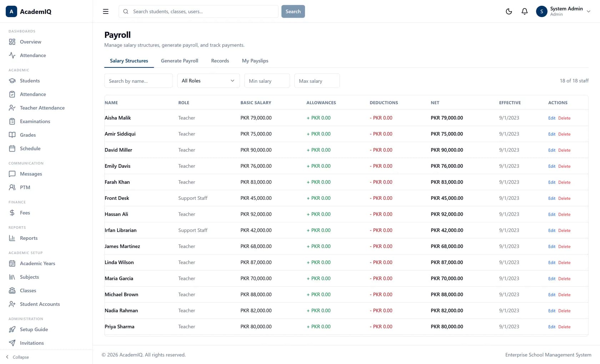The height and width of the screenshot is (364, 600).
Task: Open Grades book icon
Action: point(12,135)
